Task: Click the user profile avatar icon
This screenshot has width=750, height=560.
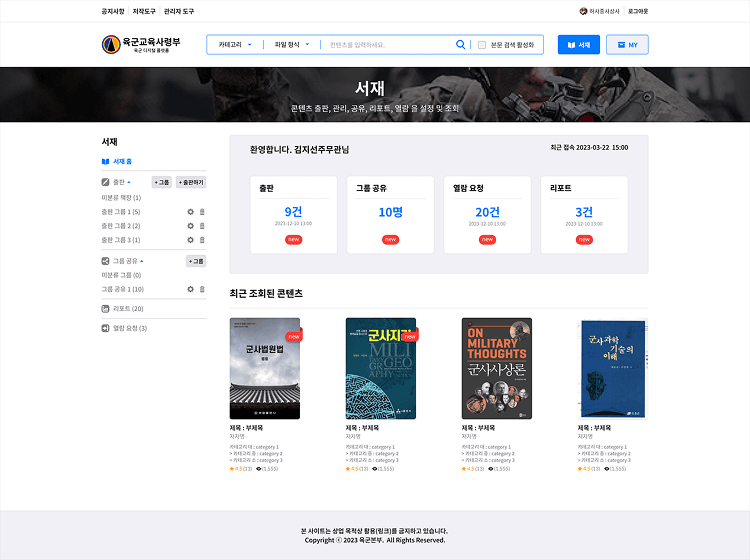Action: tap(583, 11)
